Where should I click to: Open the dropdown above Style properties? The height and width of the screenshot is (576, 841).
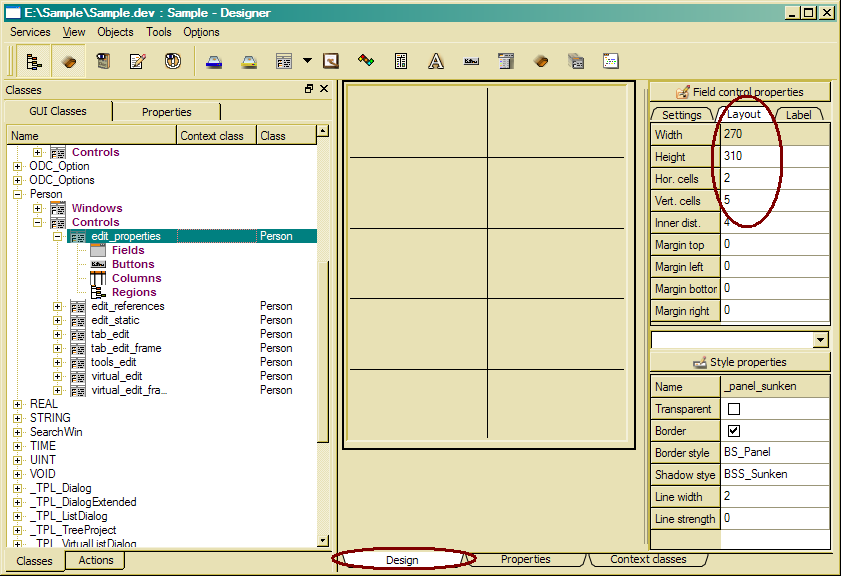coord(821,340)
